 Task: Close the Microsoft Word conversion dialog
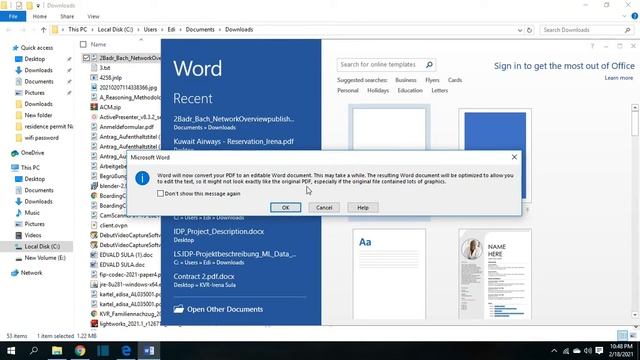pos(514,157)
